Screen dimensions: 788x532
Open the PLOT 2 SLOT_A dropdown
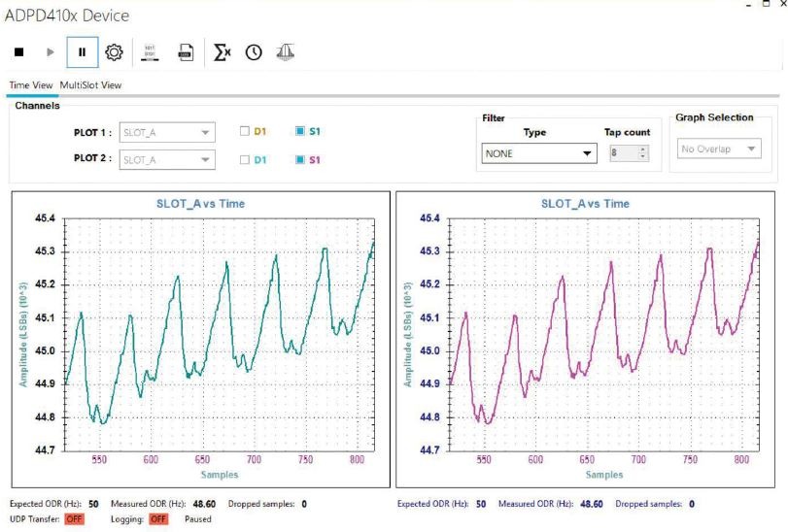pos(167,159)
